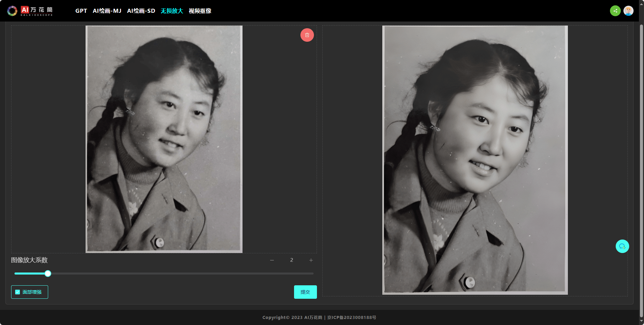Click the AI万花筒 kaleidoscope logo

pos(30,11)
